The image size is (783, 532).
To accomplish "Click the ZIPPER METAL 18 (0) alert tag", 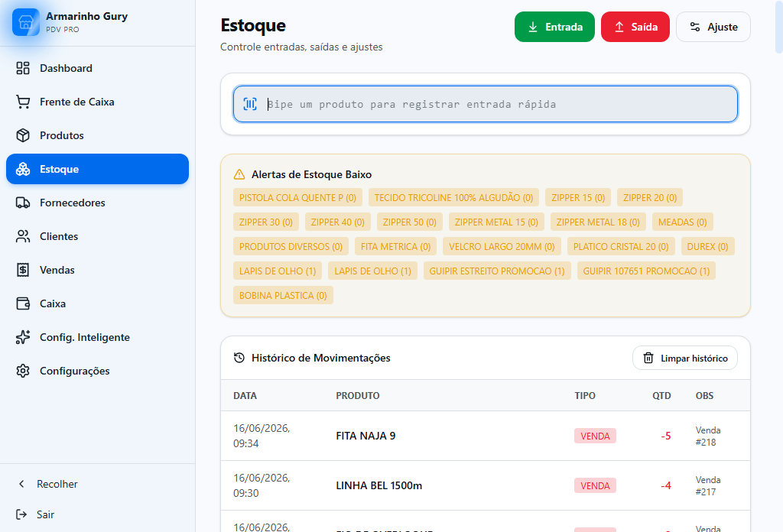I will (x=598, y=222).
